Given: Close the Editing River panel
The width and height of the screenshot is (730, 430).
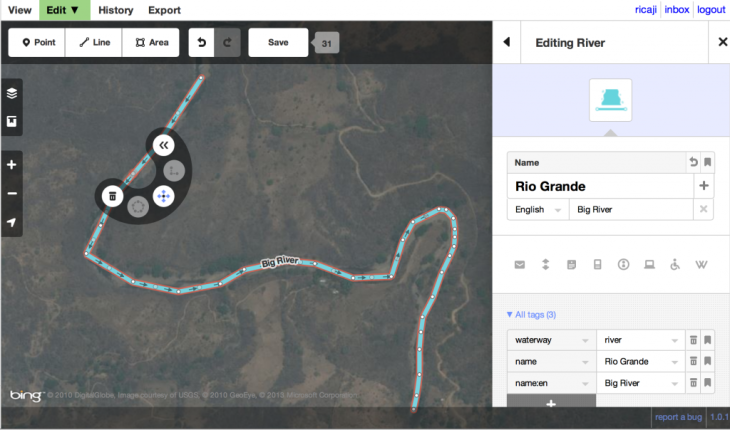Looking at the screenshot, I should tap(722, 42).
